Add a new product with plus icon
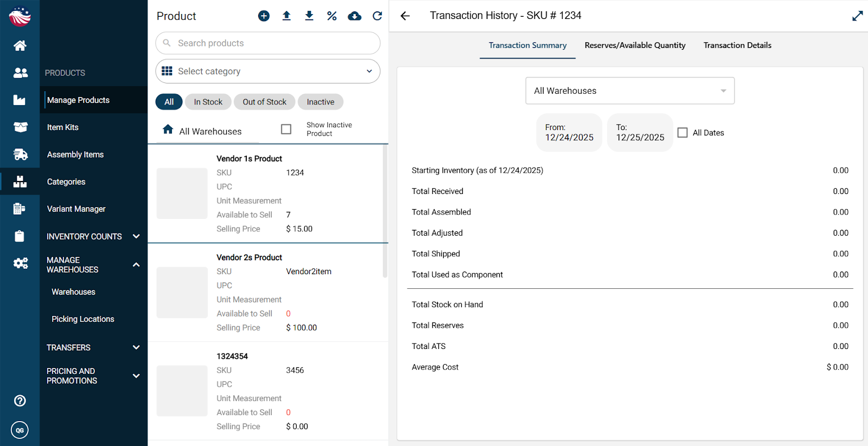 tap(264, 16)
